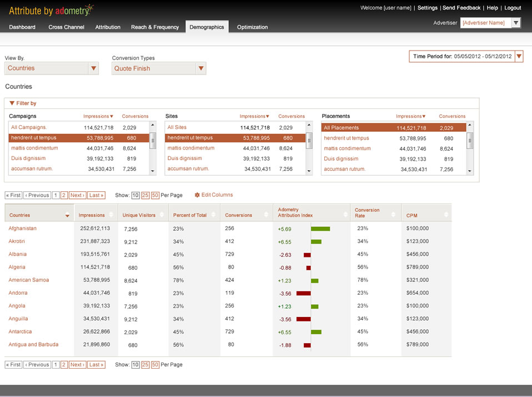Go to the Attribution tab
Screen dimensions: 532x397
108,27
